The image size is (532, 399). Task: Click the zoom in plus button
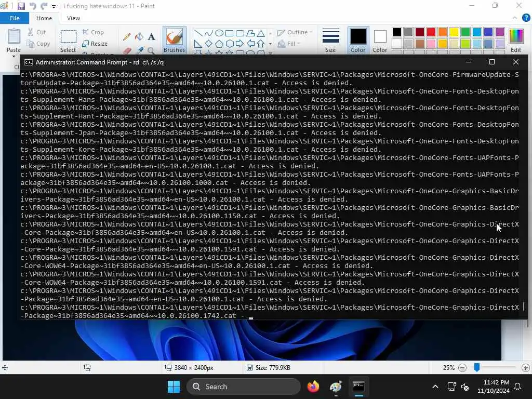[x=526, y=368]
